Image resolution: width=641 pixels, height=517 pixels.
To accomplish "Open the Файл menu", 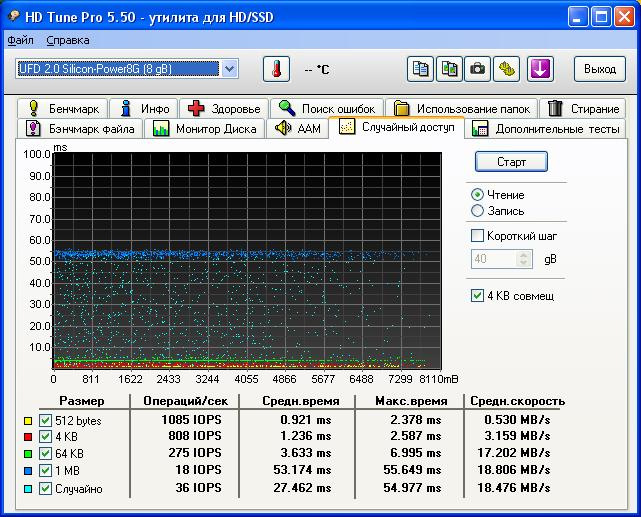I will pyautogui.click(x=20, y=40).
